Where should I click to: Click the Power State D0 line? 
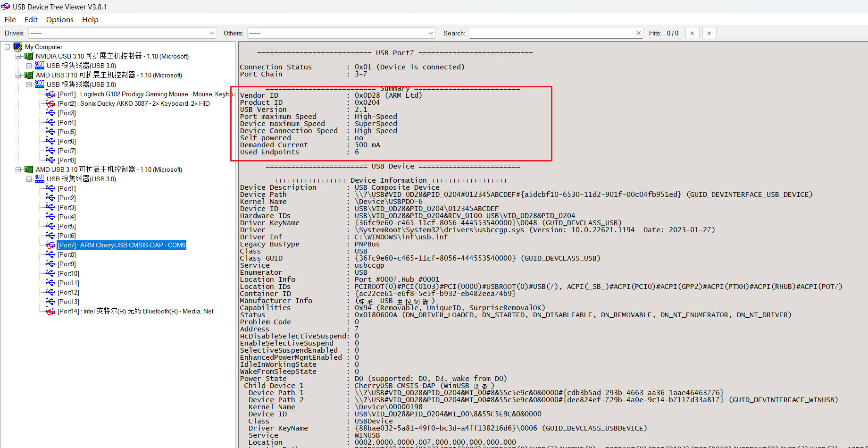(x=373, y=379)
